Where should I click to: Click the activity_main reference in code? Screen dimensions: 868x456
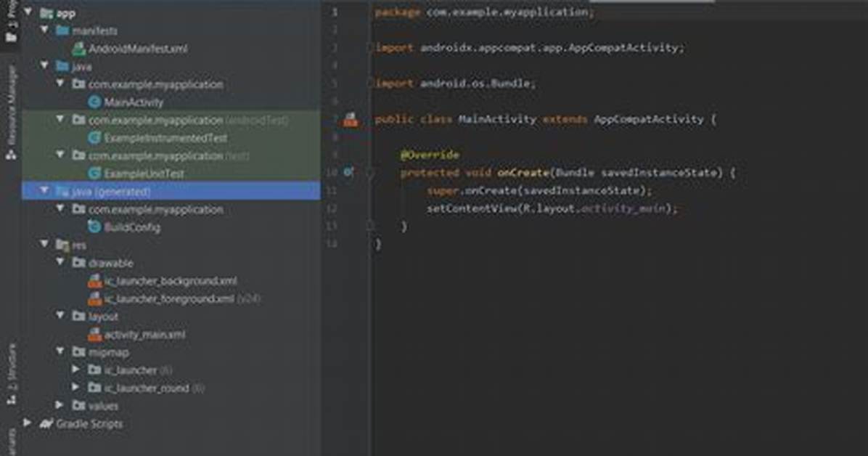[623, 208]
